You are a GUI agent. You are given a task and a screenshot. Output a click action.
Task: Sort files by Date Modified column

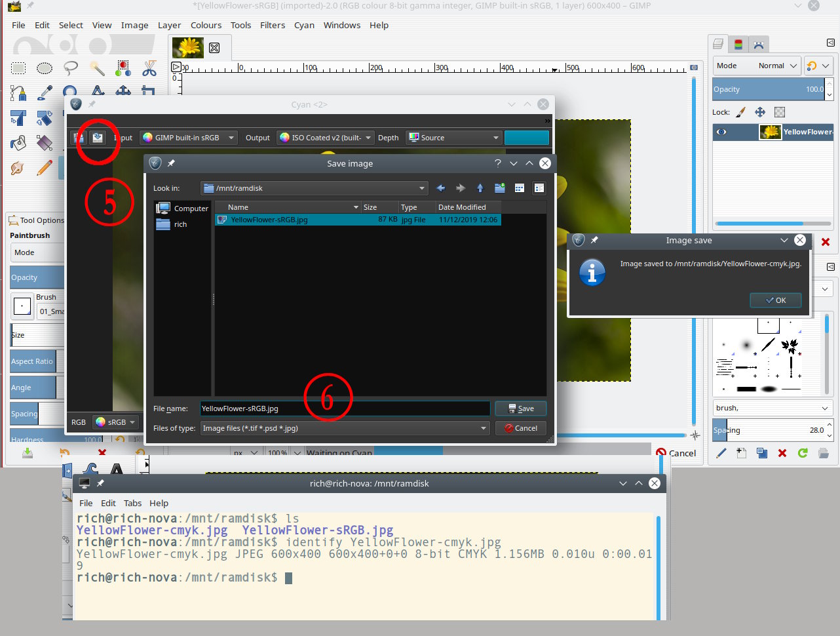pyautogui.click(x=468, y=207)
